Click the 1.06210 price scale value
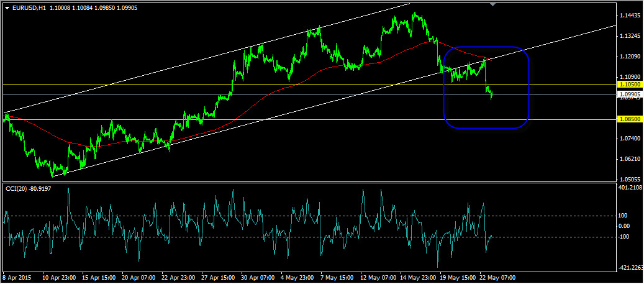Screen dimensions: 644x284 tap(630, 158)
